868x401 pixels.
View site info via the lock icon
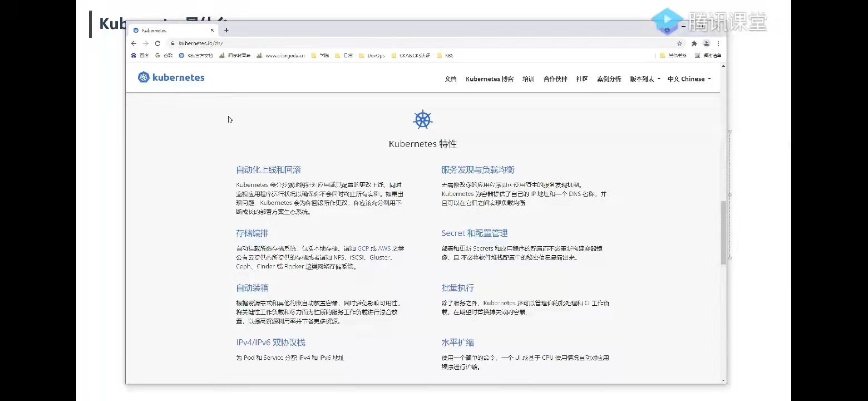[x=173, y=43]
